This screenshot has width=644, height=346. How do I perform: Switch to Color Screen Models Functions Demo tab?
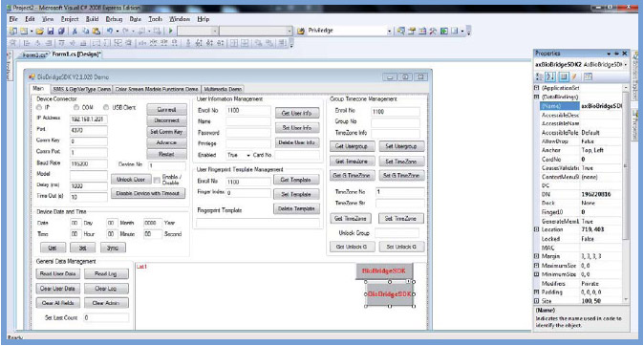pos(157,89)
